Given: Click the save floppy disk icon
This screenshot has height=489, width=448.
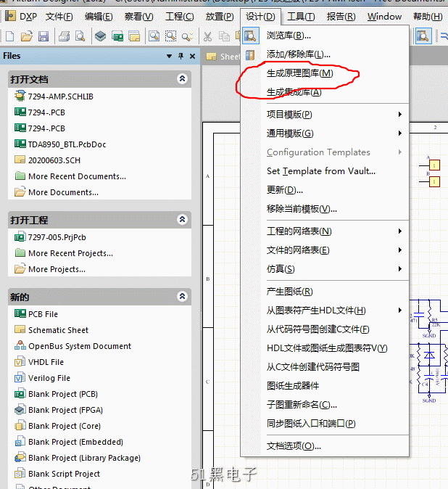Looking at the screenshot, I should coord(43,36).
